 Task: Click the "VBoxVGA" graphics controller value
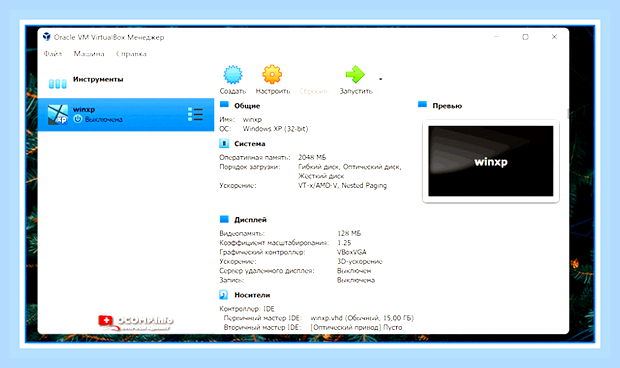[x=352, y=252]
